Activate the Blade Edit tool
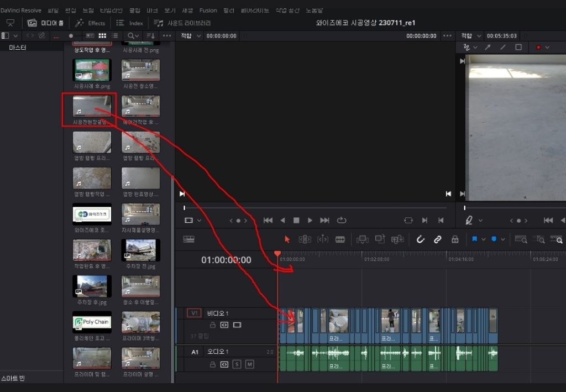 pyautogui.click(x=340, y=239)
